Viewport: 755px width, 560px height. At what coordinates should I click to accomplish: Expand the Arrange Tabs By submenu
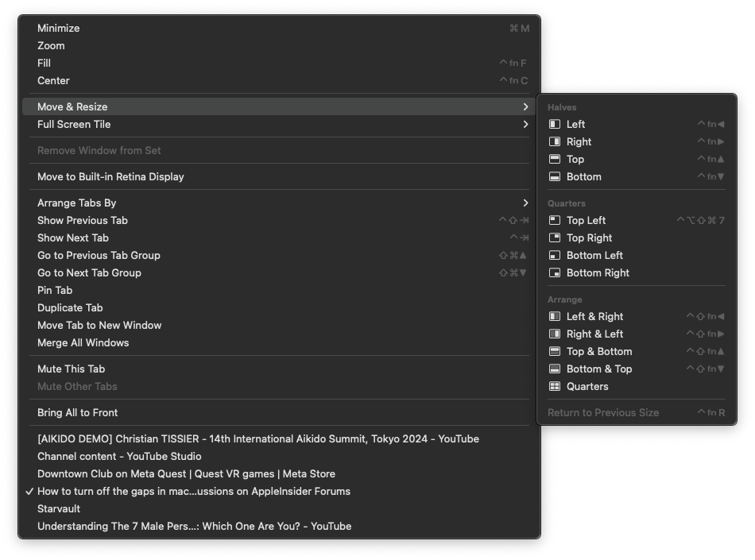click(77, 203)
